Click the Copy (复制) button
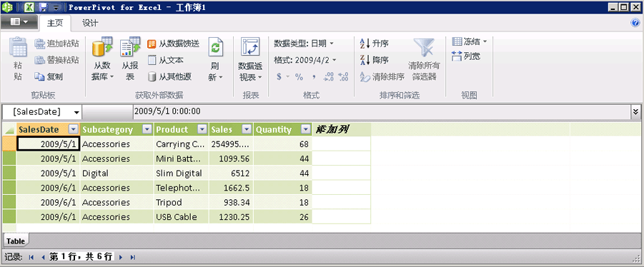The height and width of the screenshot is (267, 644). coord(49,76)
